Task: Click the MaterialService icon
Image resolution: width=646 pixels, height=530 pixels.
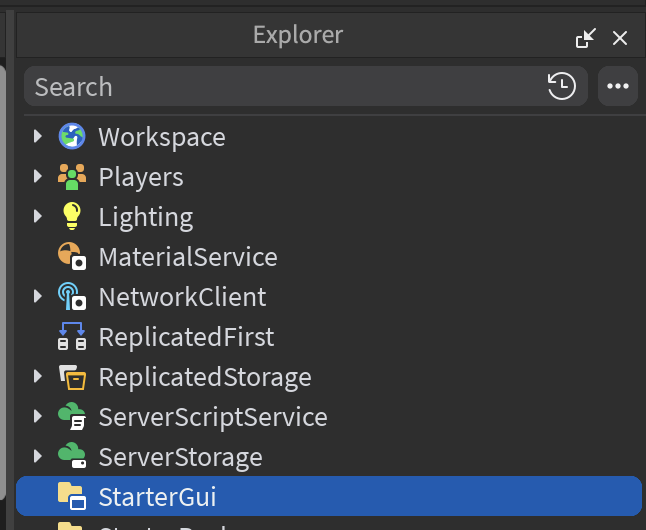Action: (x=72, y=257)
